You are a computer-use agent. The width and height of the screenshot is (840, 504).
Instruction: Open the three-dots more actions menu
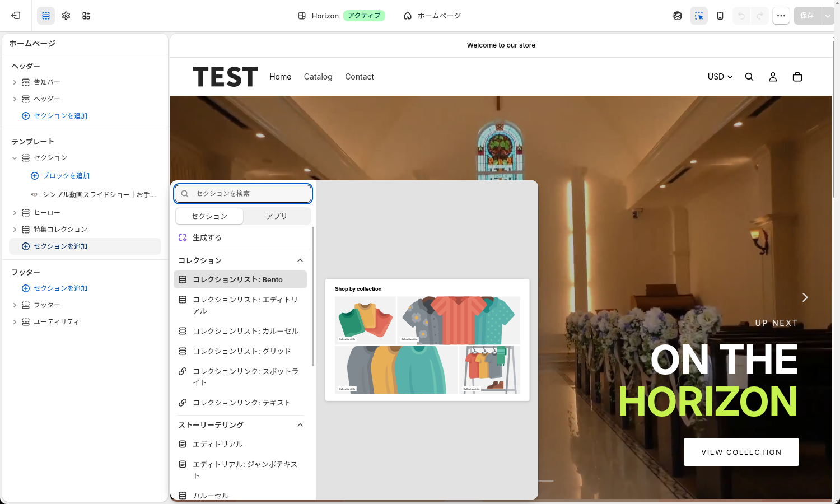tap(781, 16)
